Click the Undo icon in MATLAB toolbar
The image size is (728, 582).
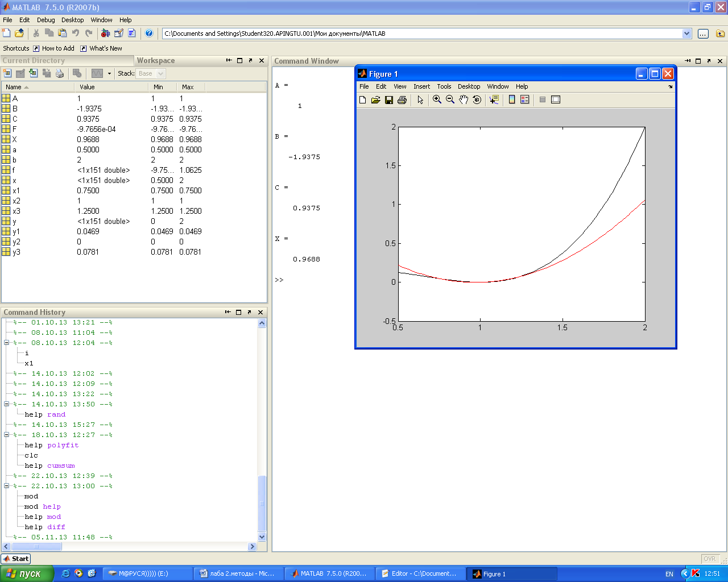pyautogui.click(x=76, y=34)
